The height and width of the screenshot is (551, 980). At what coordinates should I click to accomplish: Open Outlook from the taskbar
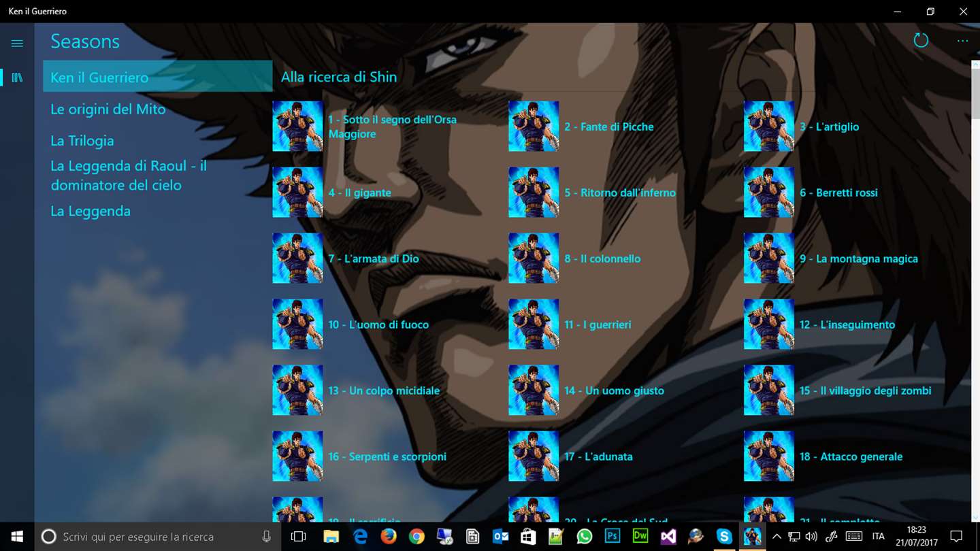pos(501,537)
